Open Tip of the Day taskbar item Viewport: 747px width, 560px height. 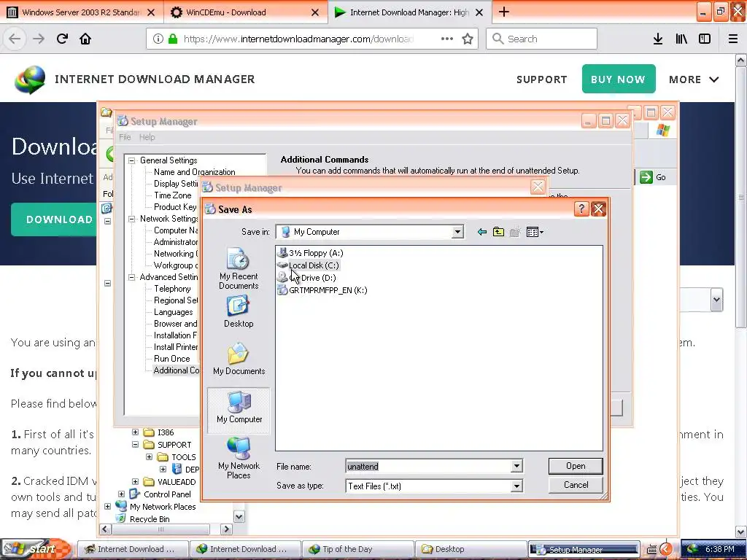[358, 549]
